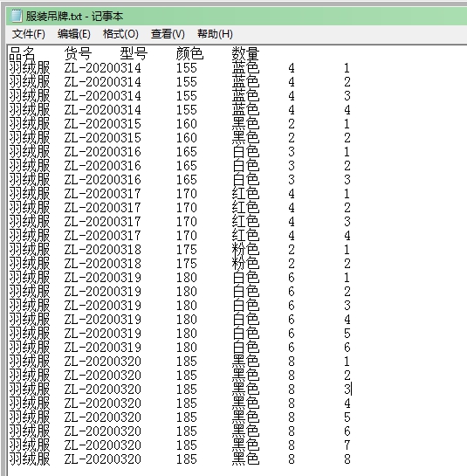Viewport: 467px width, 476px height.
Task: Click the 颜色 column header text
Action: (189, 54)
